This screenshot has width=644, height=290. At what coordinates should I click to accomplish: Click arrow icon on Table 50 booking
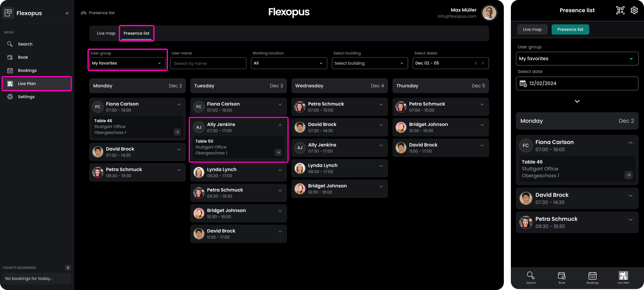278,153
